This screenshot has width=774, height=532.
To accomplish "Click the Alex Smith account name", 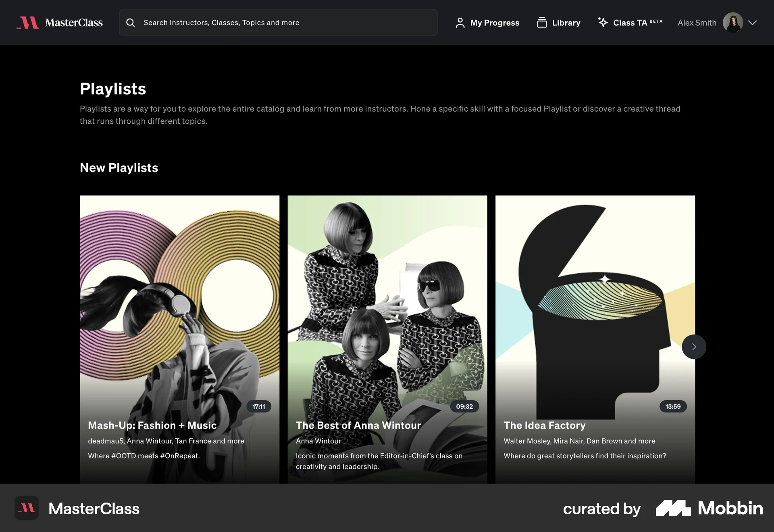I will [696, 23].
